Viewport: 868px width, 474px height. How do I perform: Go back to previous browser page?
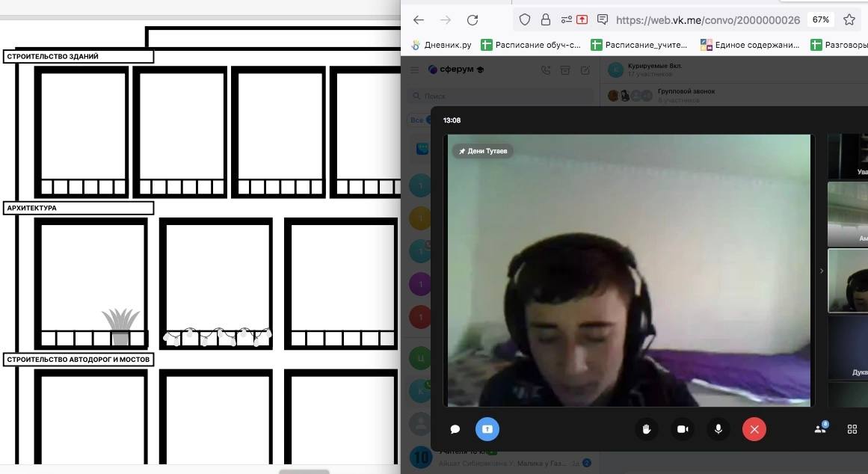pyautogui.click(x=419, y=20)
